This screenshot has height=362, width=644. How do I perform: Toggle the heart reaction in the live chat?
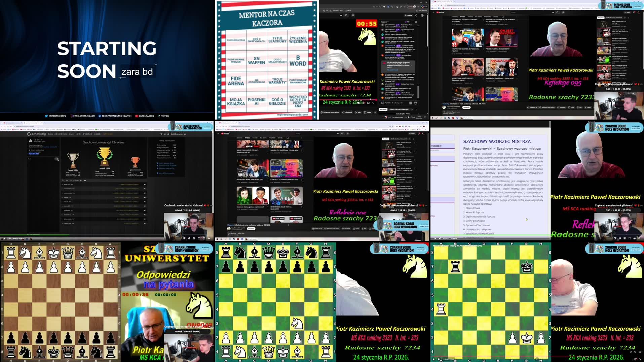point(416,103)
